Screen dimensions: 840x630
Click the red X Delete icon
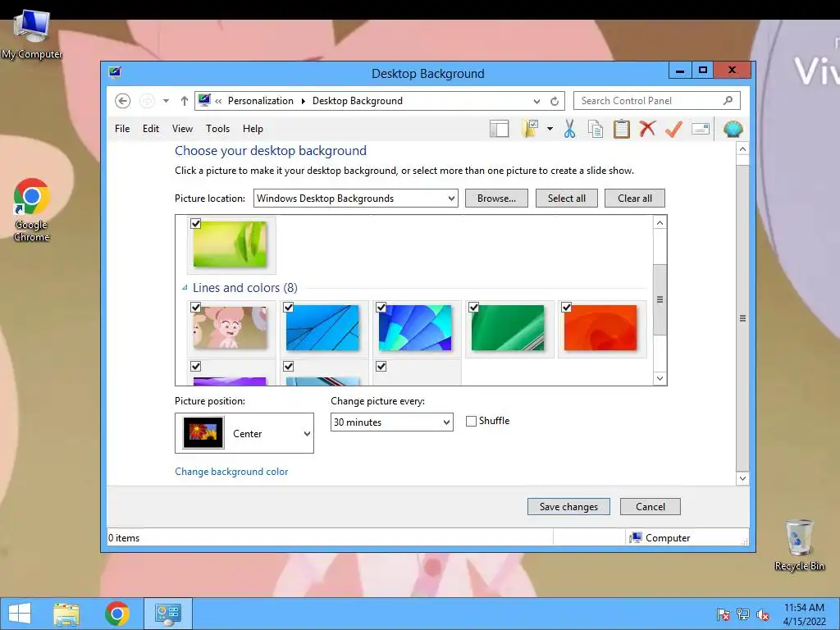coord(647,129)
